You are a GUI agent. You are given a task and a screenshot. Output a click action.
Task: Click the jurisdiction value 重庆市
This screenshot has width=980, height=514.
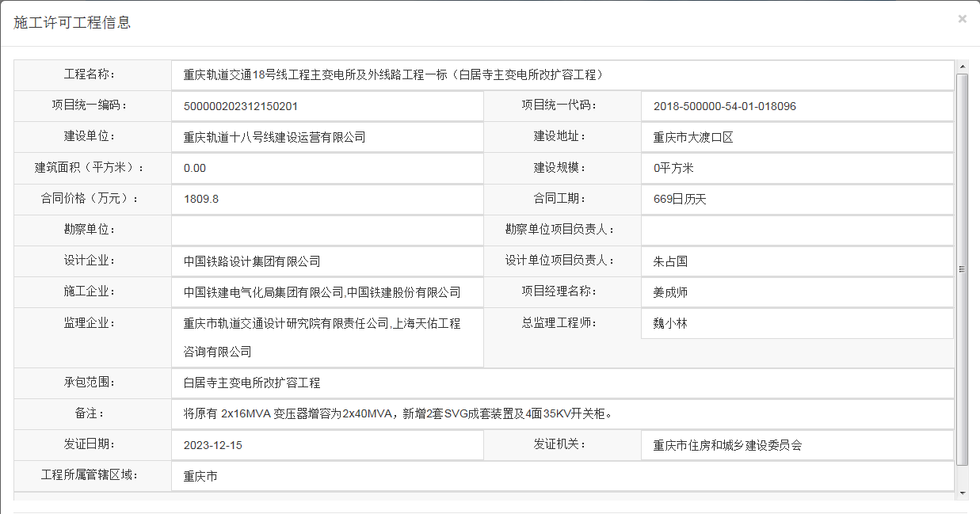(200, 476)
